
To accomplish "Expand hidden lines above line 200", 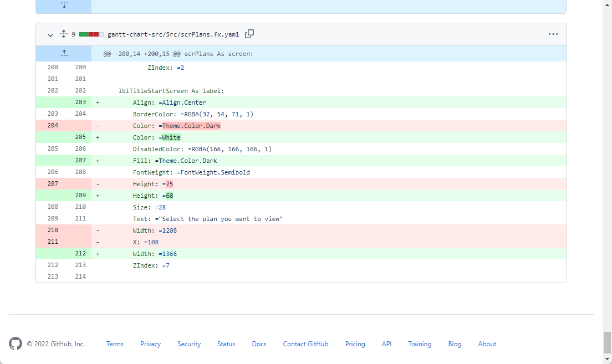I will coord(64,53).
